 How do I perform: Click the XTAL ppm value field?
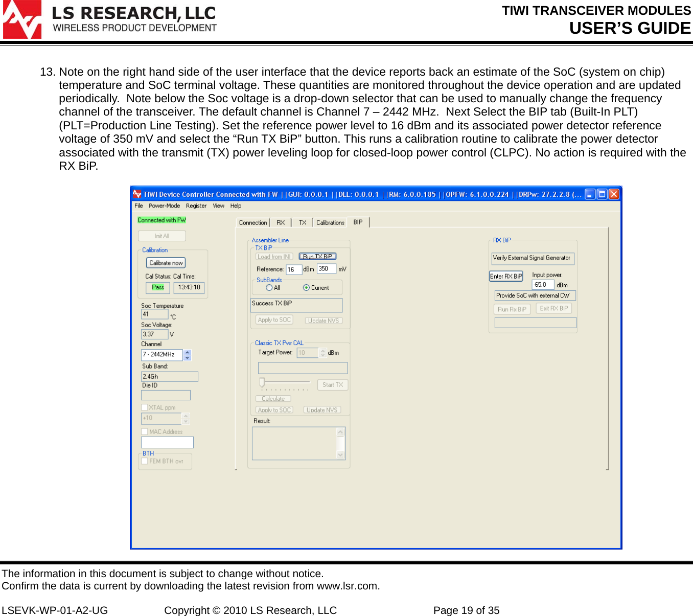click(161, 419)
